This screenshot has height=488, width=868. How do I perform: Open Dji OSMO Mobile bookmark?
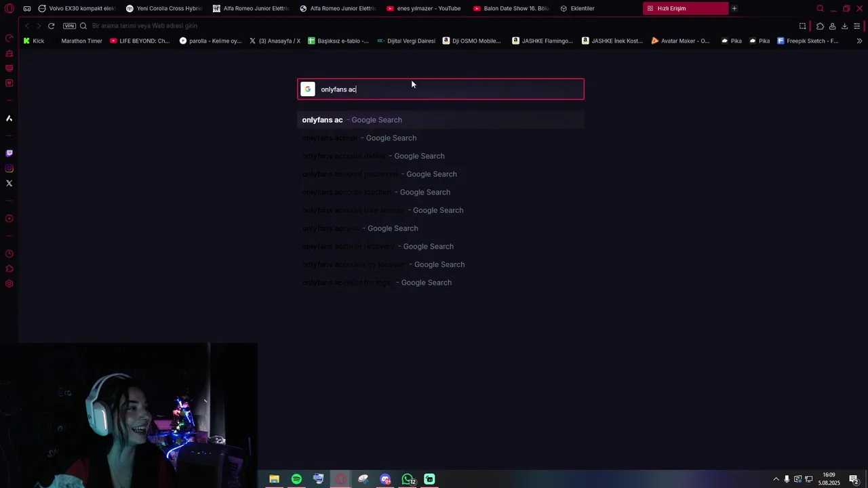pyautogui.click(x=472, y=41)
